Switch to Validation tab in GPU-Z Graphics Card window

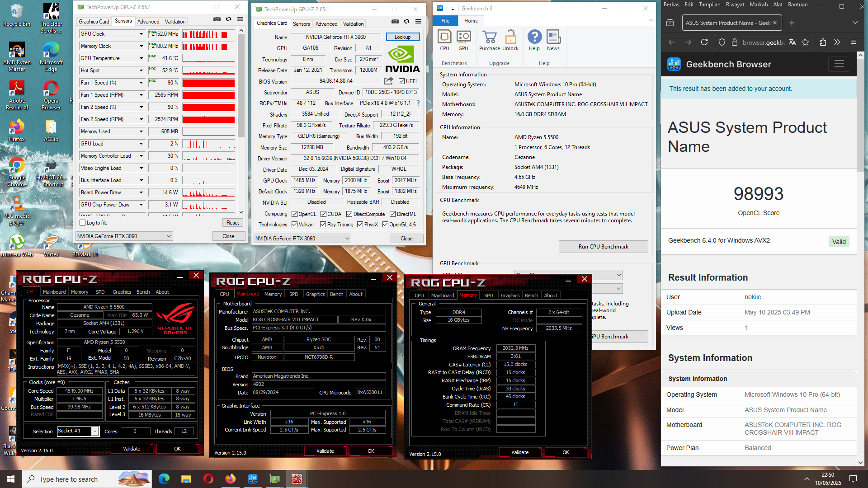coord(353,24)
